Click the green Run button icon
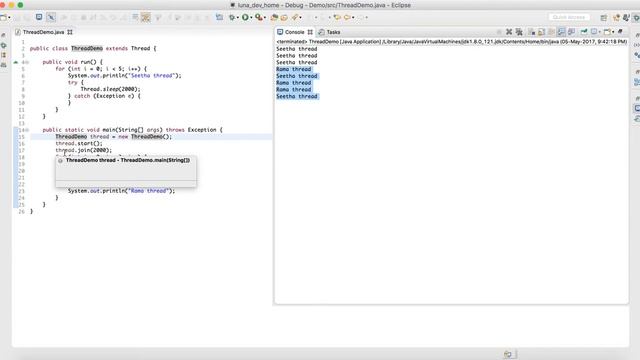 pyautogui.click(x=245, y=17)
